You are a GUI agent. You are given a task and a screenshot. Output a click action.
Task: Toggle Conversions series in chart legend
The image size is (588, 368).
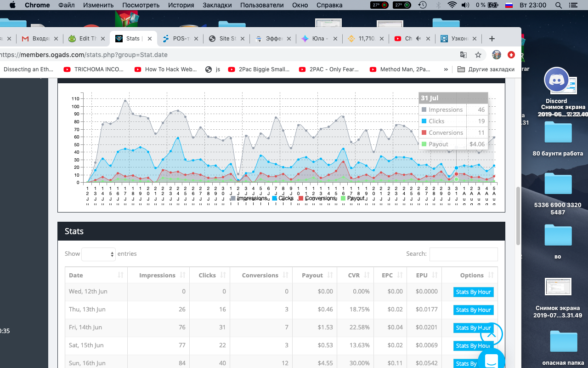(320, 198)
